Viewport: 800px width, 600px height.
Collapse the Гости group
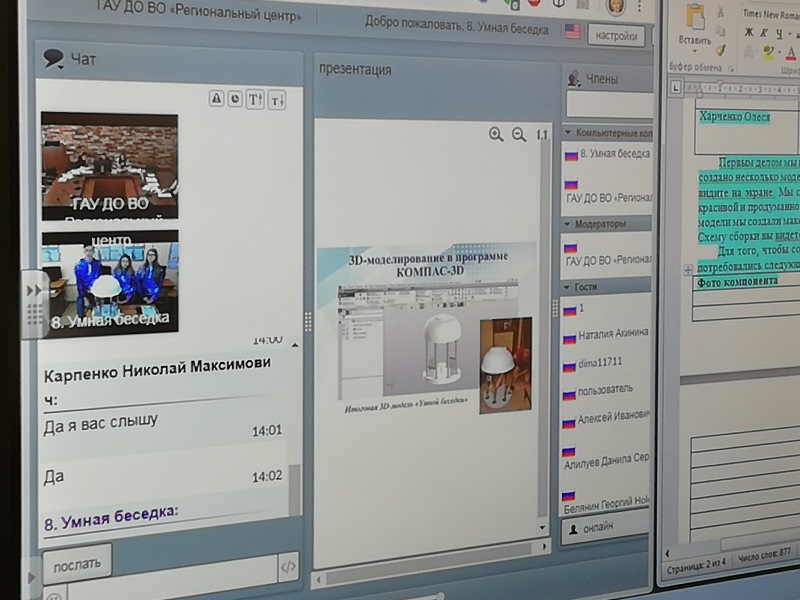pyautogui.click(x=569, y=287)
